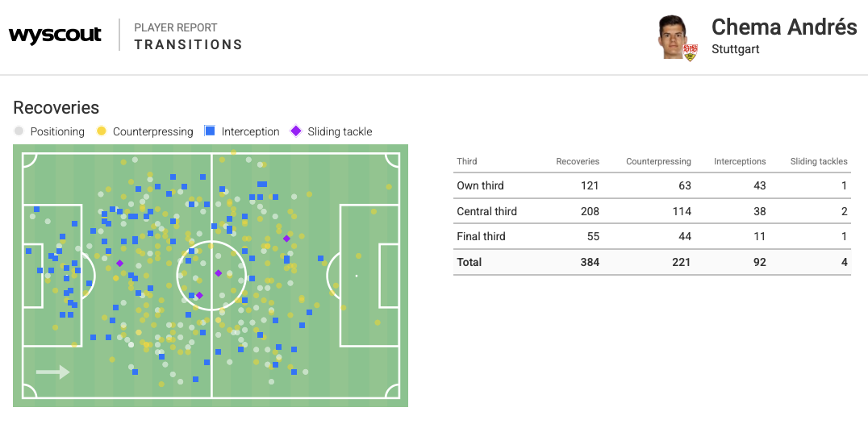Select the PLAYER REPORT label
This screenshot has height=424, width=868.
[x=176, y=27]
